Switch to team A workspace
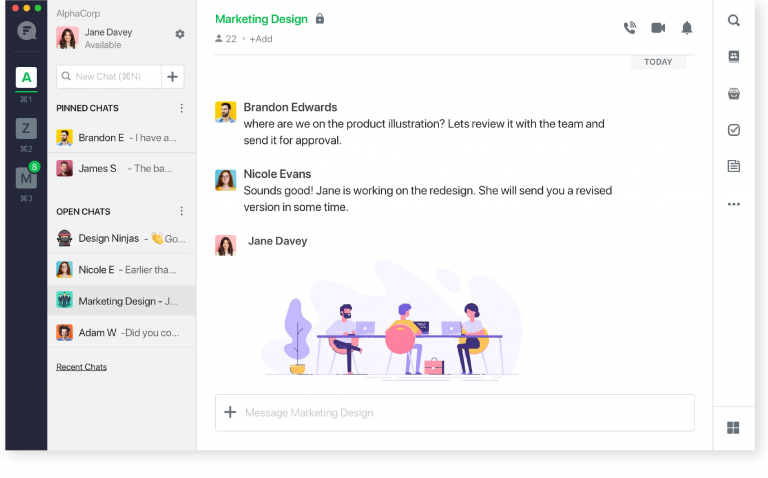The width and height of the screenshot is (768, 478). [x=26, y=77]
